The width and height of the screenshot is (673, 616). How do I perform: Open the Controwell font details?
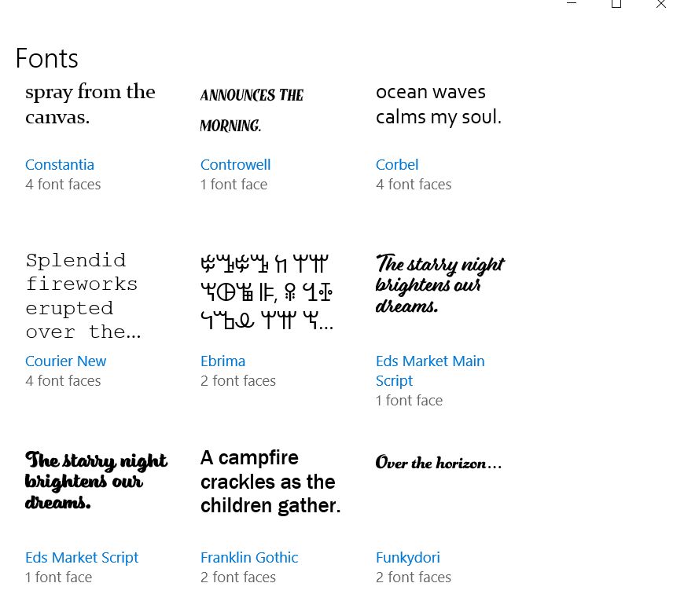tap(235, 164)
